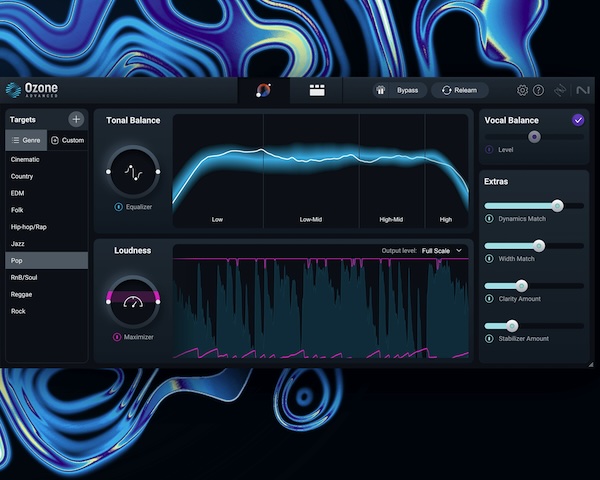The image size is (600, 480).
Task: Select the Country genre target
Action: pyautogui.click(x=47, y=176)
